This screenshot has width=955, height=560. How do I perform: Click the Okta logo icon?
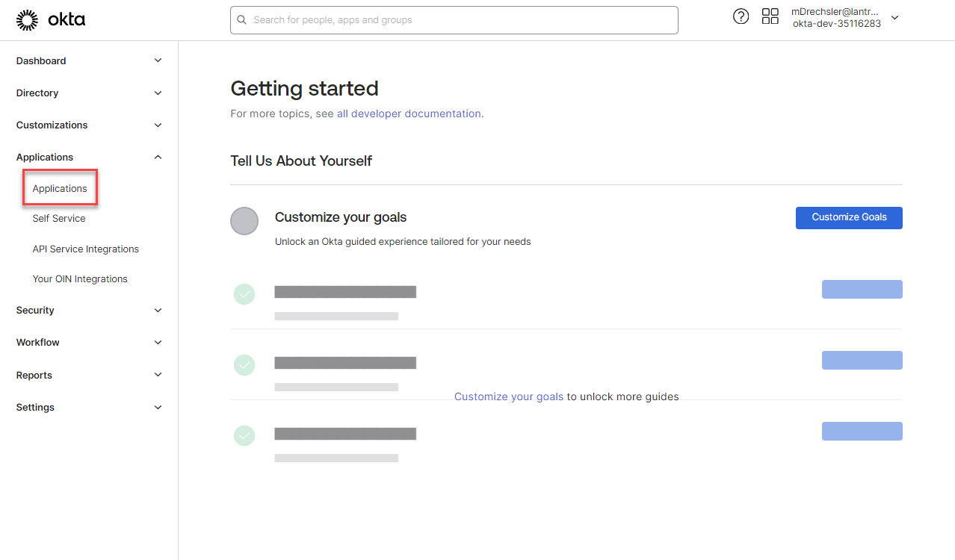pos(27,20)
